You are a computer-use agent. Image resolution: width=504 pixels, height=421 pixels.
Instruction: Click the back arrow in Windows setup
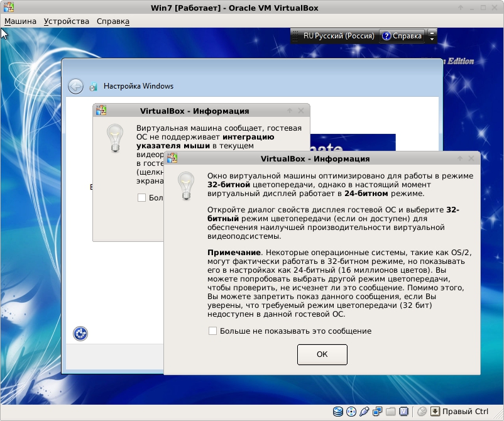[75, 86]
